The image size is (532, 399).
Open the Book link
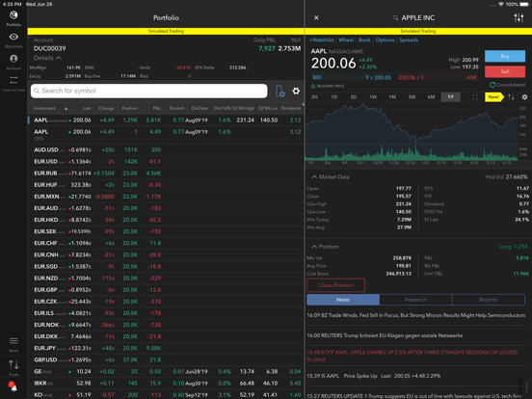[364, 40]
